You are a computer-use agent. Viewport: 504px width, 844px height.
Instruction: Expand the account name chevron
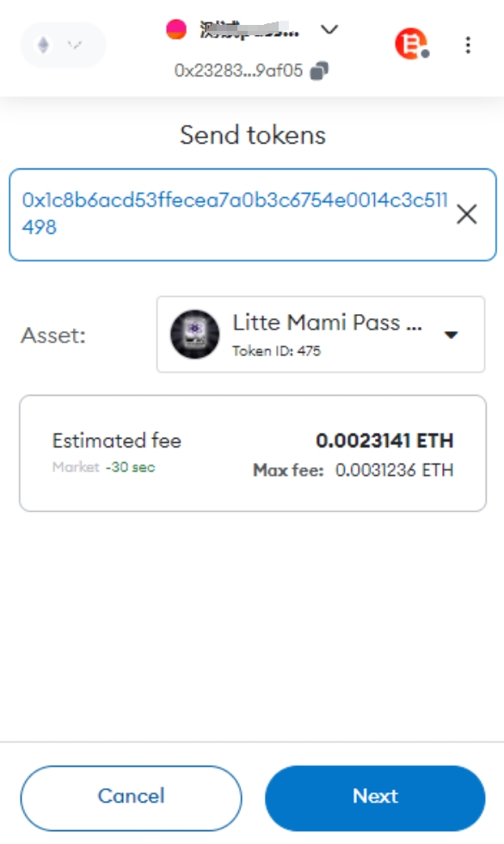329,29
